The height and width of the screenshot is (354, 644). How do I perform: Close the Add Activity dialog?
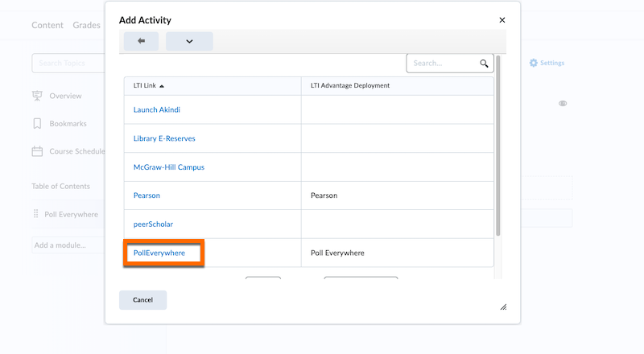pos(502,20)
